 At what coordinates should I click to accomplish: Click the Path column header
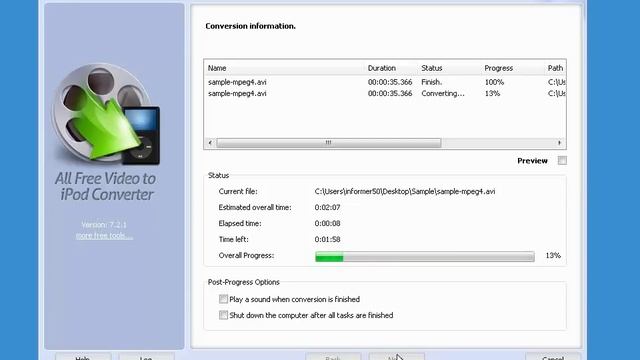pos(555,68)
